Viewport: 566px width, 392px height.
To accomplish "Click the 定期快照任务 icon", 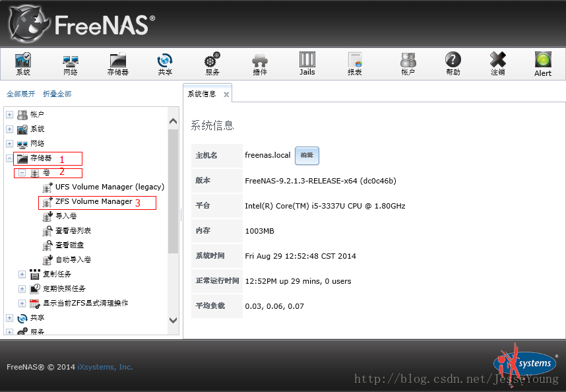I will click(x=35, y=289).
